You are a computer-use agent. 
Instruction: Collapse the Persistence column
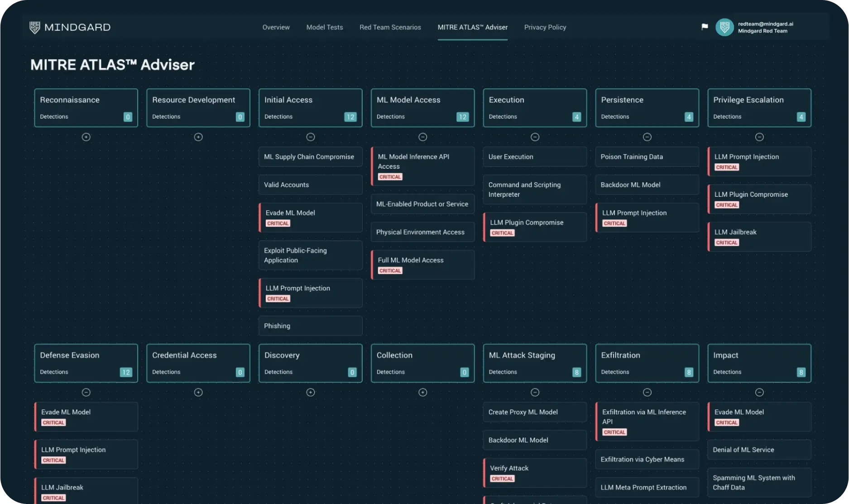coord(648,137)
